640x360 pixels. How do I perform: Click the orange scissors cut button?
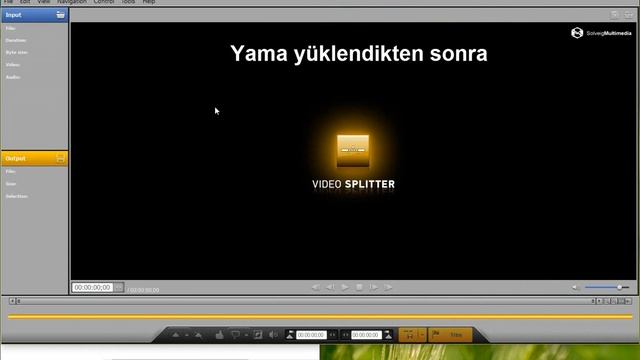(x=409, y=335)
